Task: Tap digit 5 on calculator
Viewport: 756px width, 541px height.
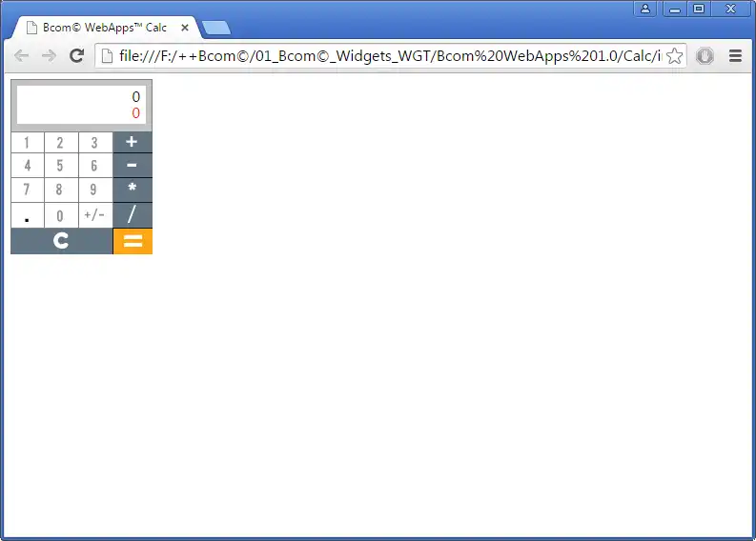Action: (x=61, y=166)
